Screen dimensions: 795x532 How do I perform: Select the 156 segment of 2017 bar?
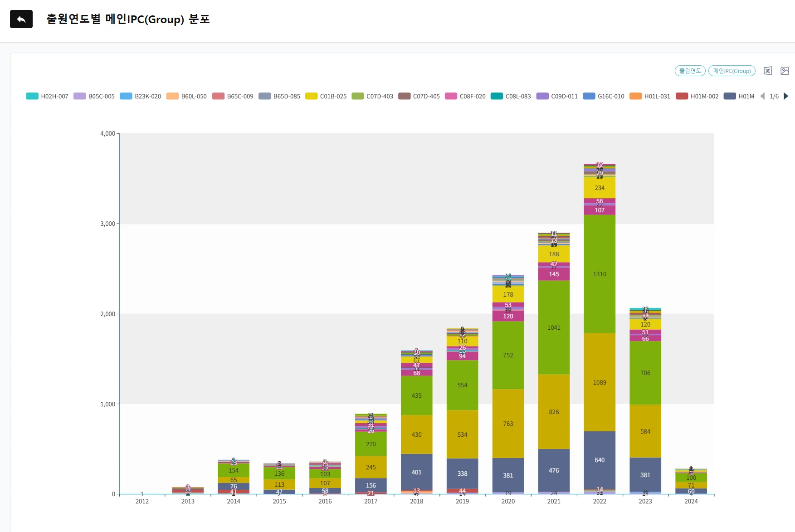click(x=371, y=485)
